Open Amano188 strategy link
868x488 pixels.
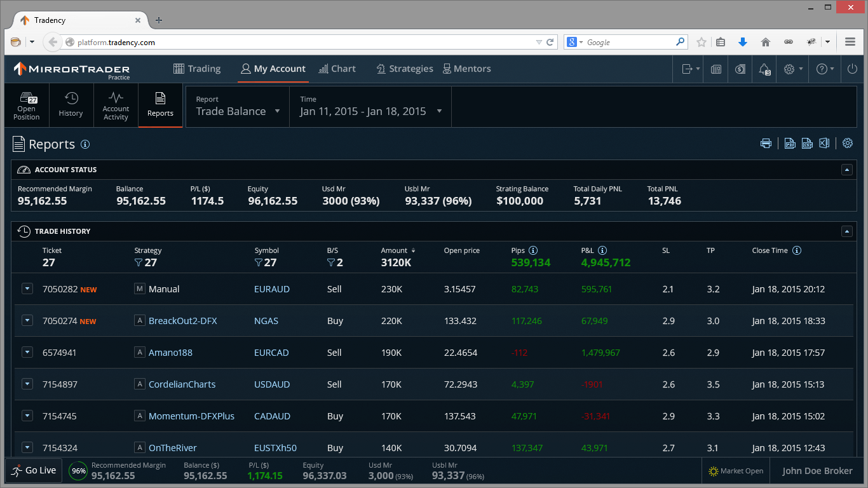(170, 353)
